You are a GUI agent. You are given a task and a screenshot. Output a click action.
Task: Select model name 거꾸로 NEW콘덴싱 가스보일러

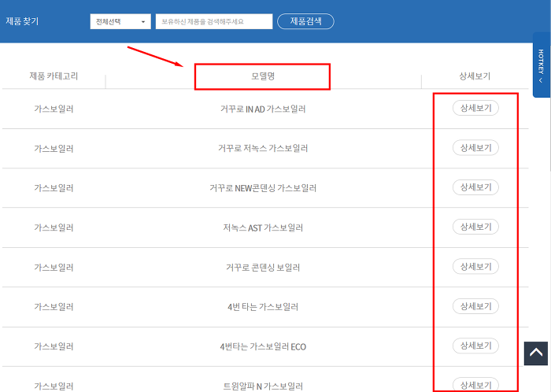[x=263, y=188]
